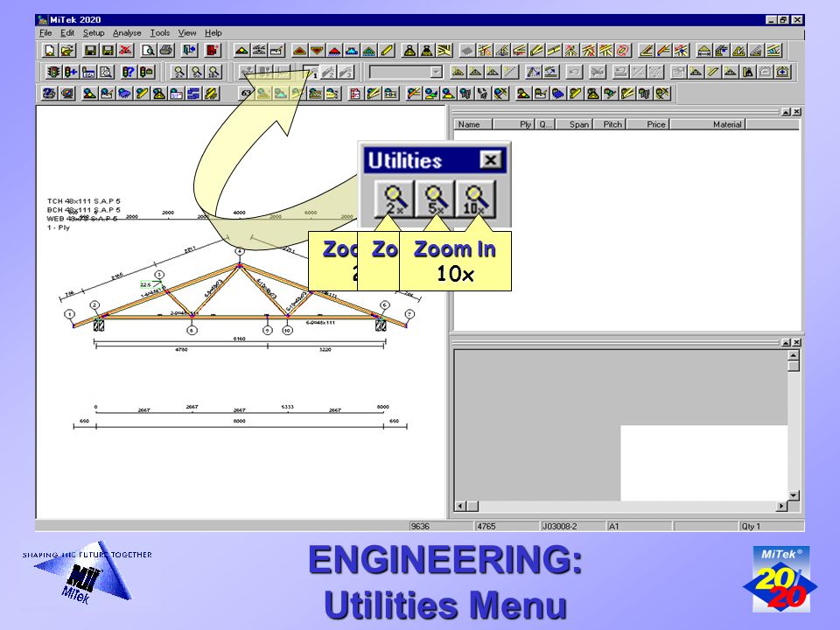Click the blue stacked bars icon in third toolbar
The height and width of the screenshot is (630, 840).
coord(194,94)
